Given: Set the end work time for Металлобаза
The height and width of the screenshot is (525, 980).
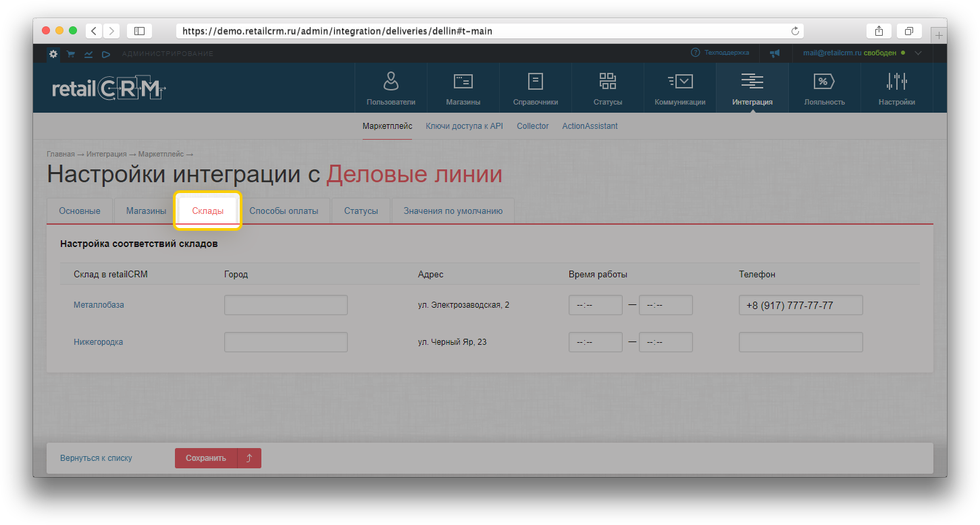Looking at the screenshot, I should pyautogui.click(x=666, y=305).
